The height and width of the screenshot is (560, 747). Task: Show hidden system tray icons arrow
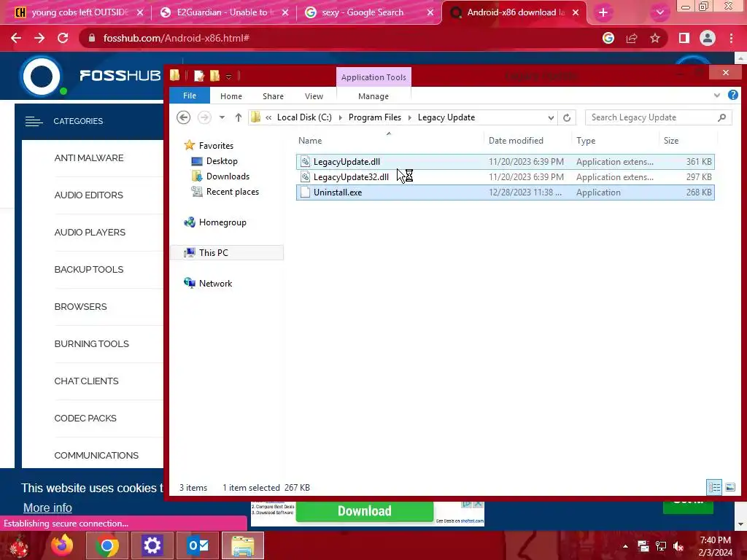tap(625, 546)
